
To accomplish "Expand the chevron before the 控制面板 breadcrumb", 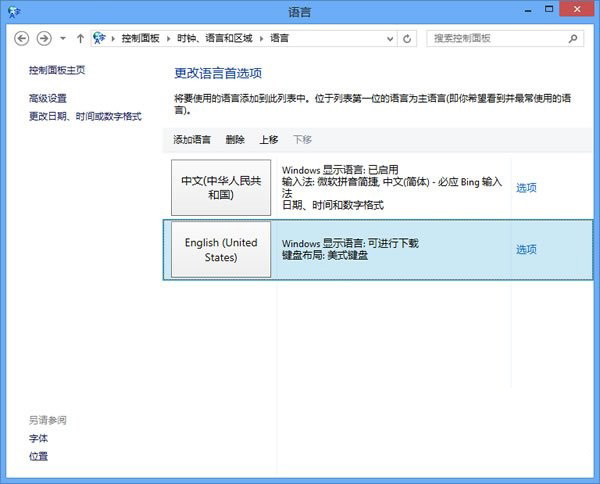I will tap(113, 38).
